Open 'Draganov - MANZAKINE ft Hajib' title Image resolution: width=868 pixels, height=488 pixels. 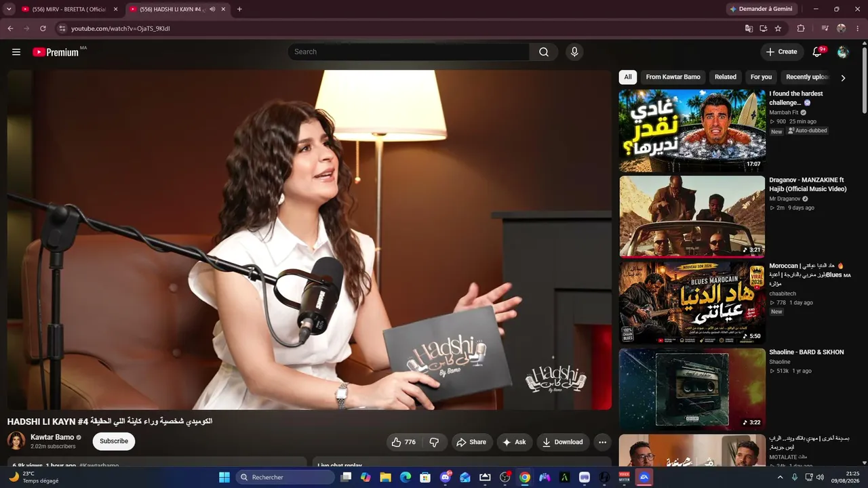pos(808,184)
